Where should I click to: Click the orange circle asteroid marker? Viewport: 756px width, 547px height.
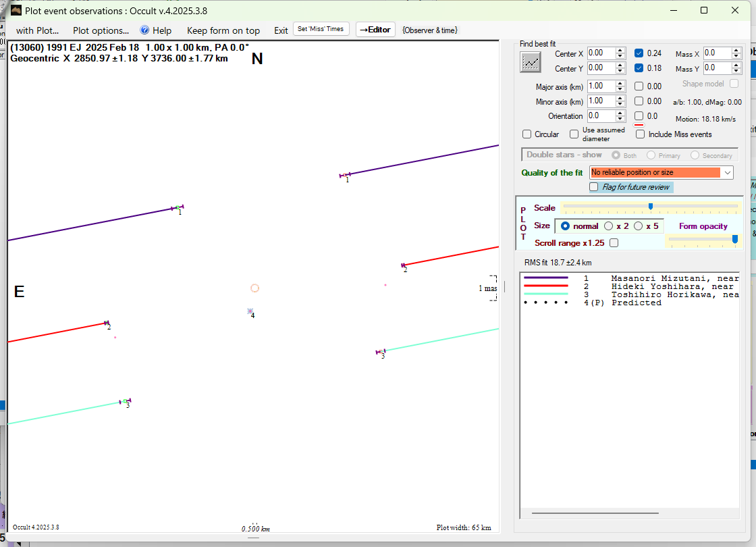pyautogui.click(x=254, y=288)
